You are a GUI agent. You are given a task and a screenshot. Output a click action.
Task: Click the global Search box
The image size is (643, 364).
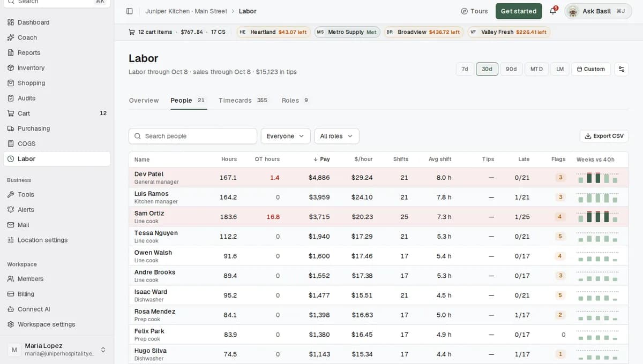(x=57, y=2)
